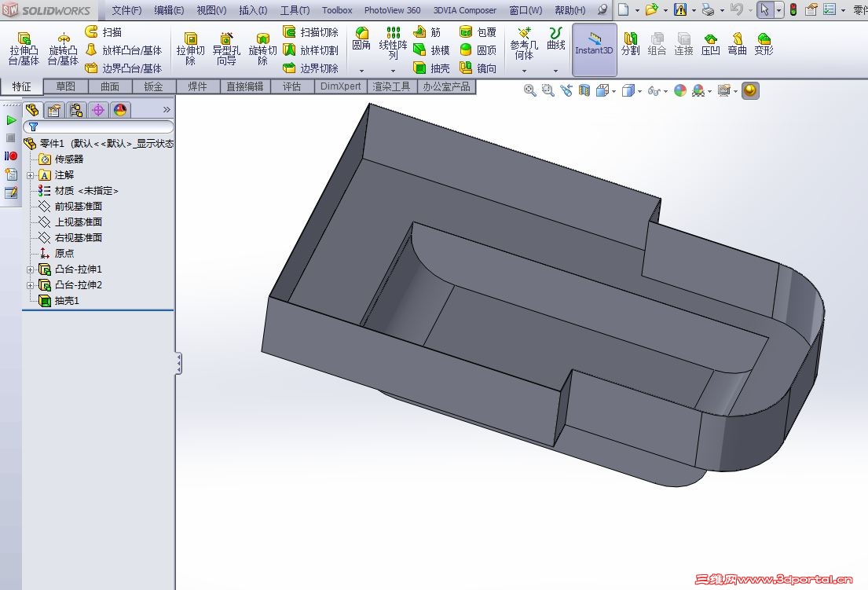868x590 pixels.
Task: Select the 分割 split tool
Action: [x=630, y=43]
